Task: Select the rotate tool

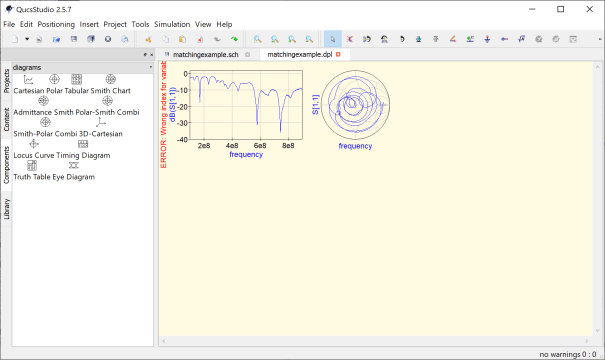Action: click(402, 39)
